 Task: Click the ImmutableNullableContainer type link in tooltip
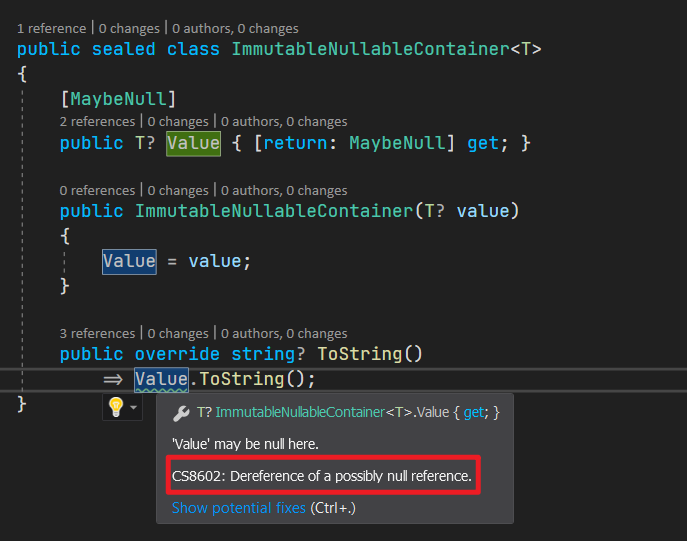(x=300, y=413)
